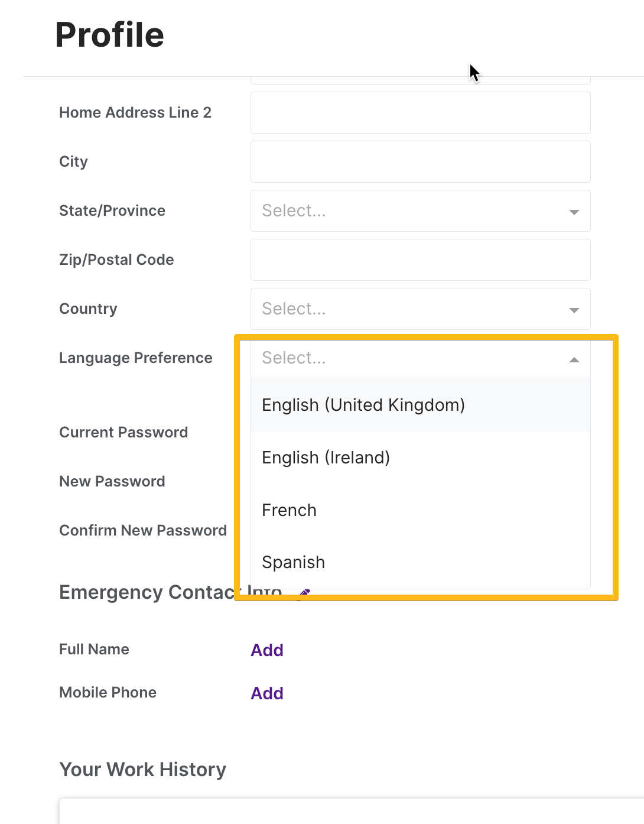Click Add next to Mobile Phone

(x=266, y=693)
